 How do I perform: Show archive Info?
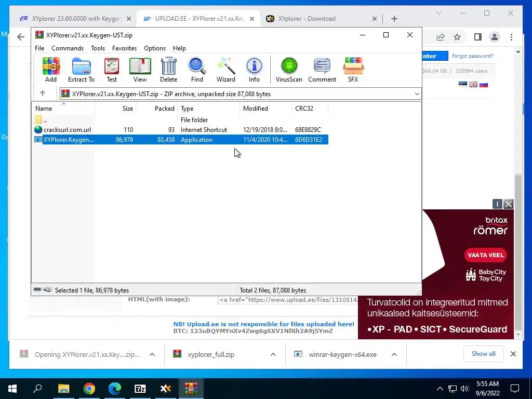click(x=254, y=70)
